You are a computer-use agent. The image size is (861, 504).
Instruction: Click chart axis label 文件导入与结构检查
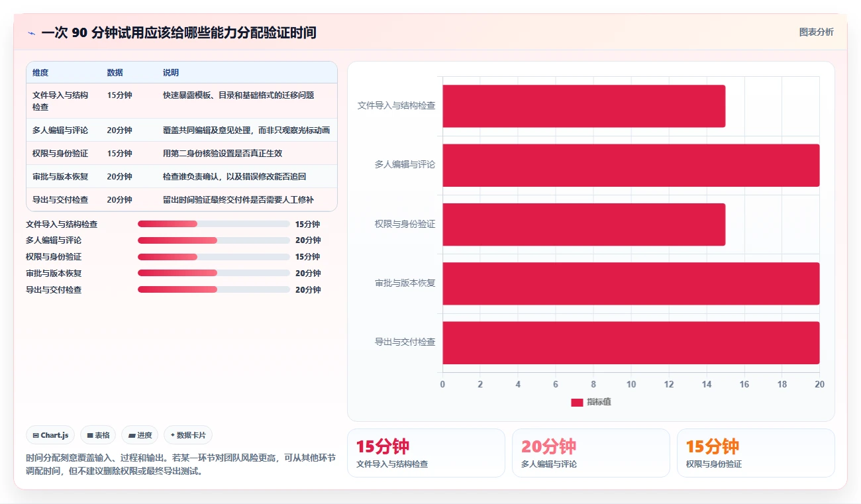click(x=397, y=105)
